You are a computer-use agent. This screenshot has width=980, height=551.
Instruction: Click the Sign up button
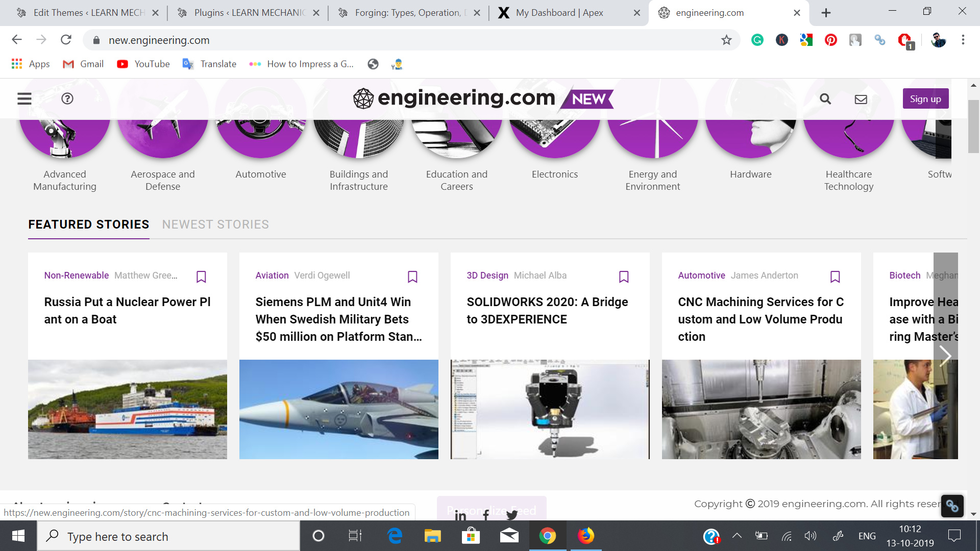coord(925,99)
